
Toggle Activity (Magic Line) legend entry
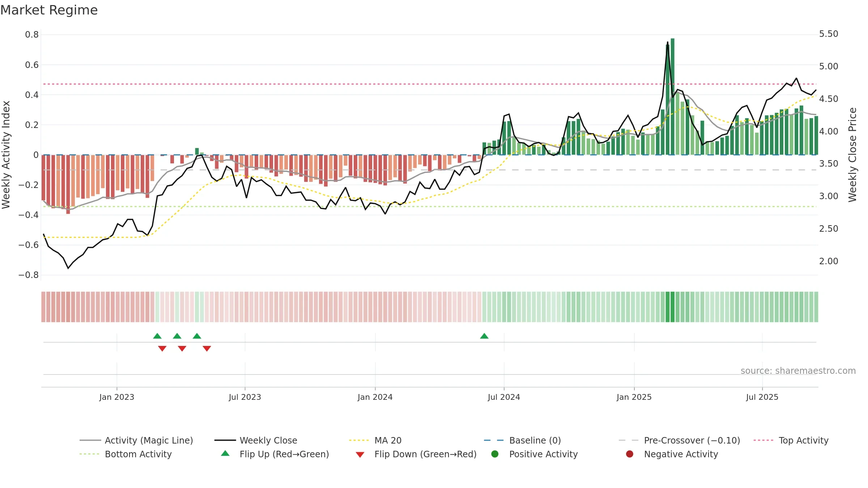pos(136,440)
